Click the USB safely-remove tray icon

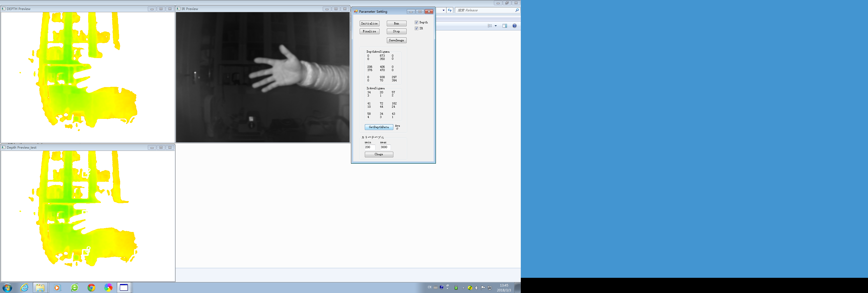(456, 288)
